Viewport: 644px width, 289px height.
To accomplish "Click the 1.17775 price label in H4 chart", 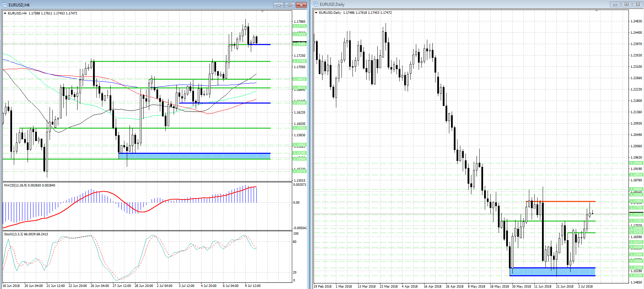I will pyautogui.click(x=299, y=26).
